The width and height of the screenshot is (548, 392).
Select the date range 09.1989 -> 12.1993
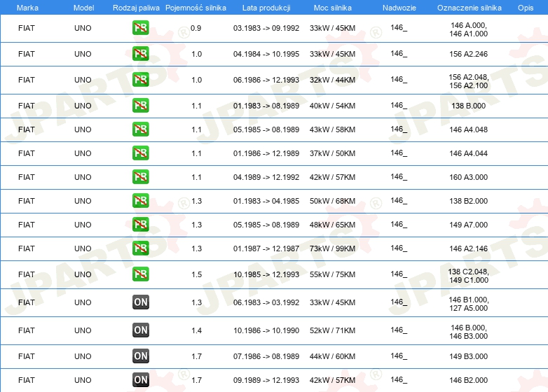tap(266, 380)
